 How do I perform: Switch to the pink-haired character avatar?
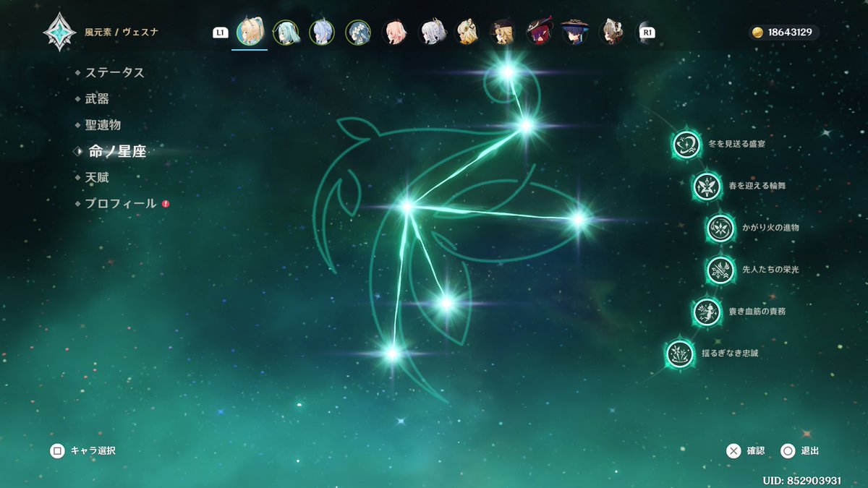[x=394, y=32]
